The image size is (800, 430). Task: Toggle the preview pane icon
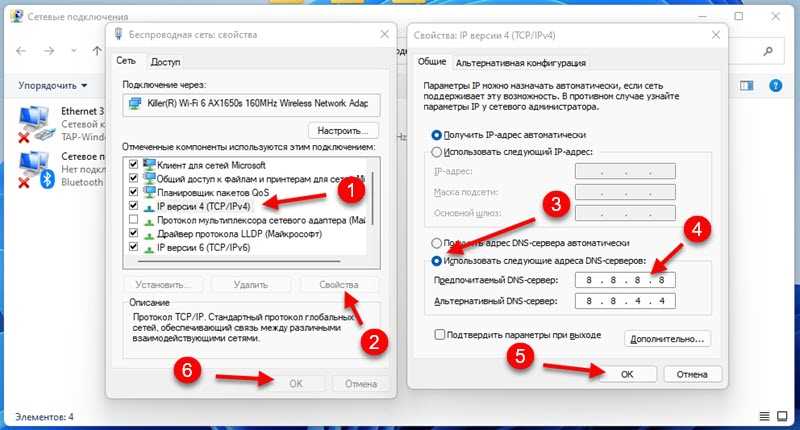click(x=746, y=86)
